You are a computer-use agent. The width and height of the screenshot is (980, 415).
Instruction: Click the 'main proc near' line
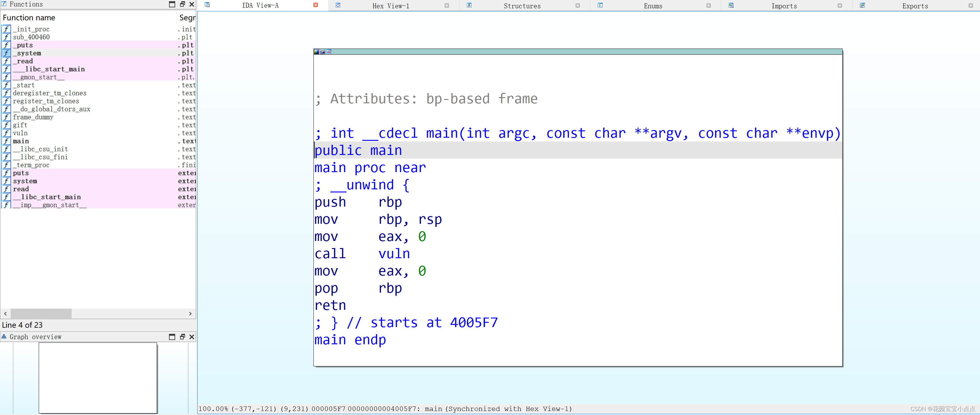click(370, 168)
